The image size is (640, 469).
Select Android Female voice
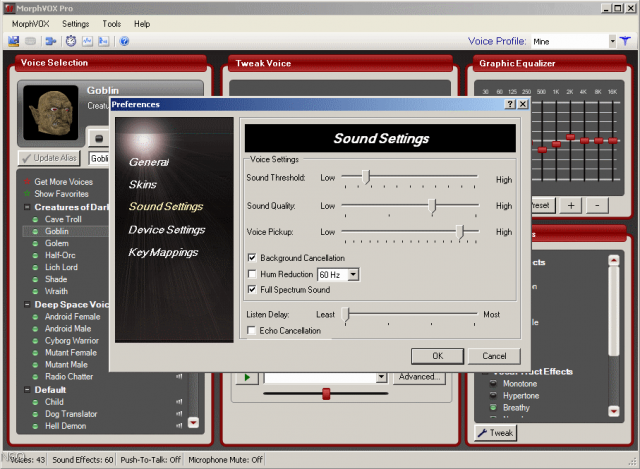tap(72, 317)
